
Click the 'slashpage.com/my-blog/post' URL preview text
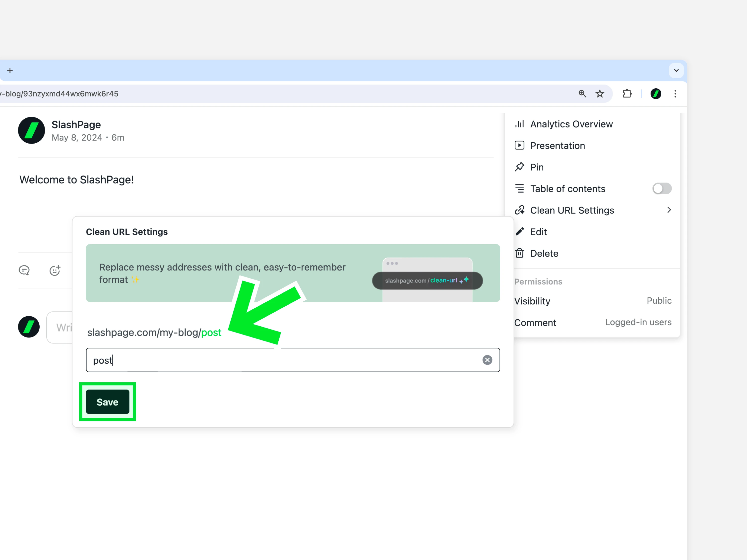154,333
